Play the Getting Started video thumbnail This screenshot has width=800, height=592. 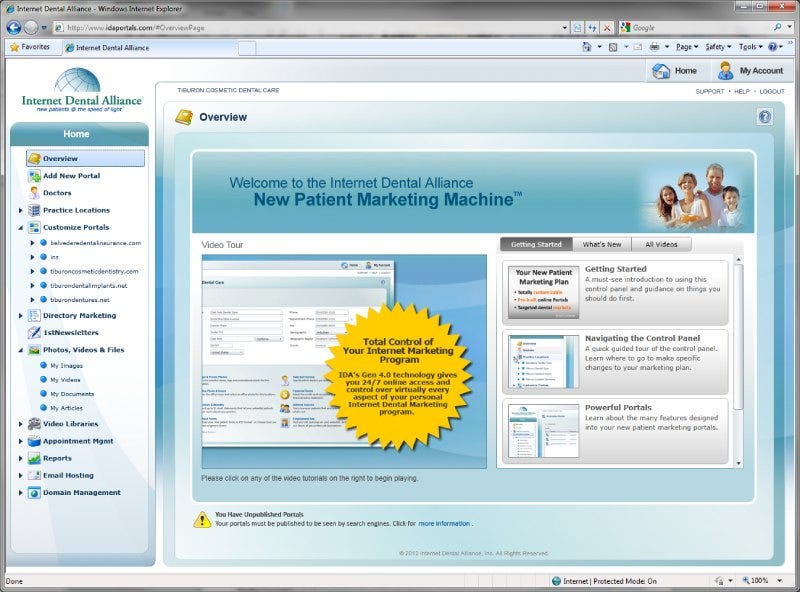[x=544, y=292]
